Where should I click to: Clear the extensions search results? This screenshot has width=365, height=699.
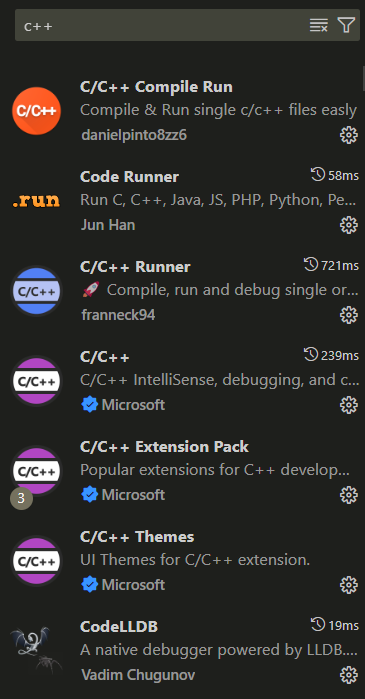pos(319,25)
